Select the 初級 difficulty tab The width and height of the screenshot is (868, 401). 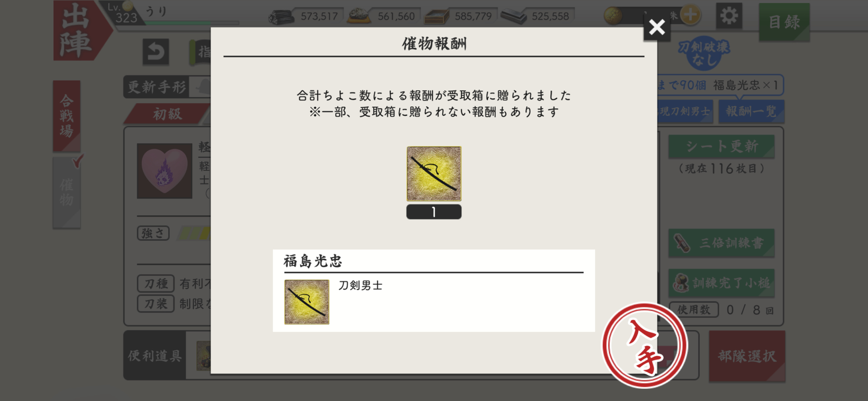tap(168, 114)
